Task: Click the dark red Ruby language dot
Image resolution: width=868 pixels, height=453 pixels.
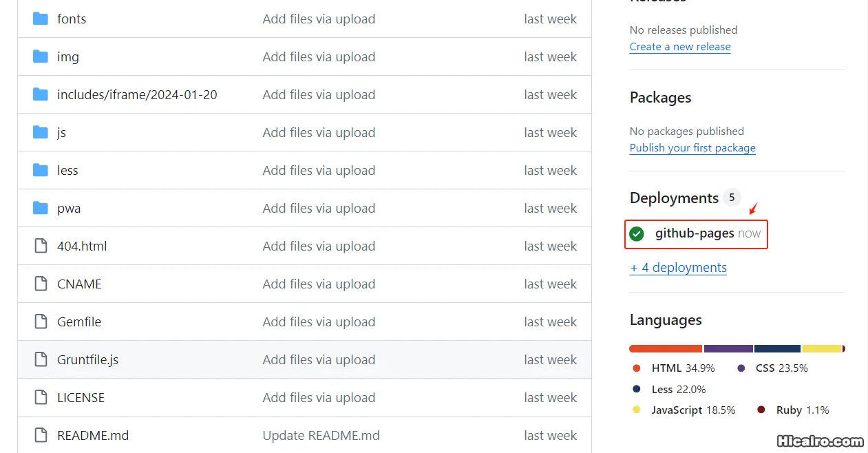Action: pos(761,410)
